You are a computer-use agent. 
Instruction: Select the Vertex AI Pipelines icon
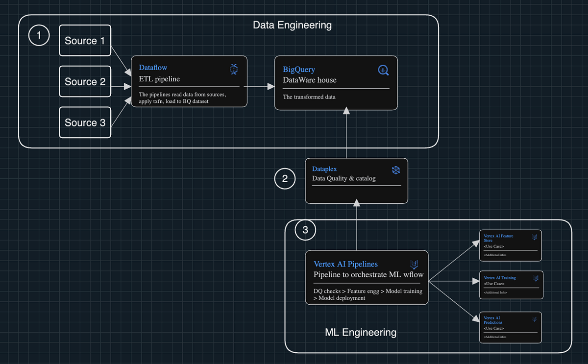414,264
